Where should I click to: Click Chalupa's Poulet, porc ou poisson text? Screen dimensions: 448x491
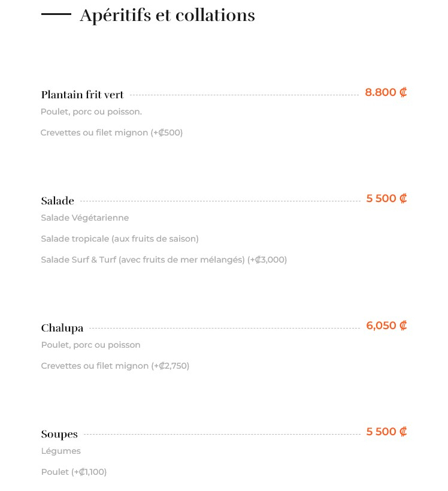coord(90,345)
